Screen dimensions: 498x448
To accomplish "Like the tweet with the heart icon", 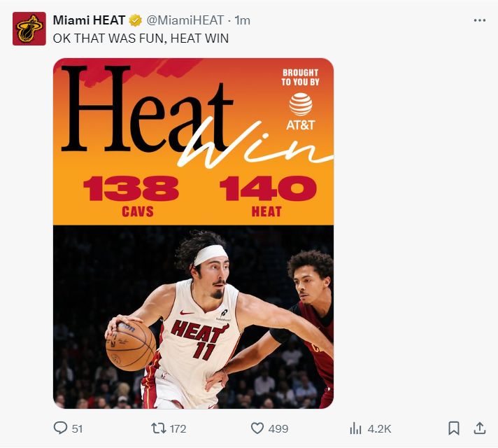I will (257, 428).
